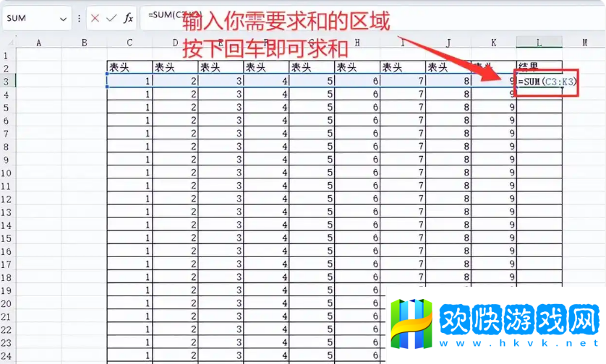This screenshot has height=364, width=606.
Task: Click cell J18 with value 8
Action: [448, 277]
